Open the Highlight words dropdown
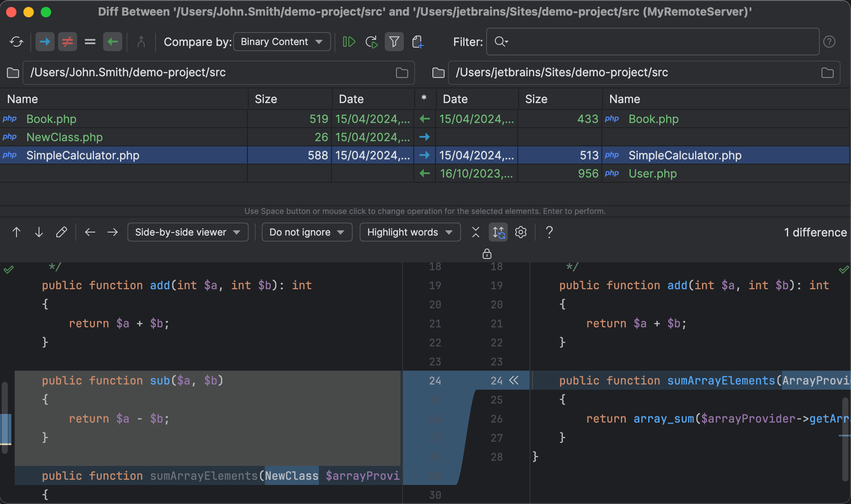The image size is (851, 504). [409, 232]
